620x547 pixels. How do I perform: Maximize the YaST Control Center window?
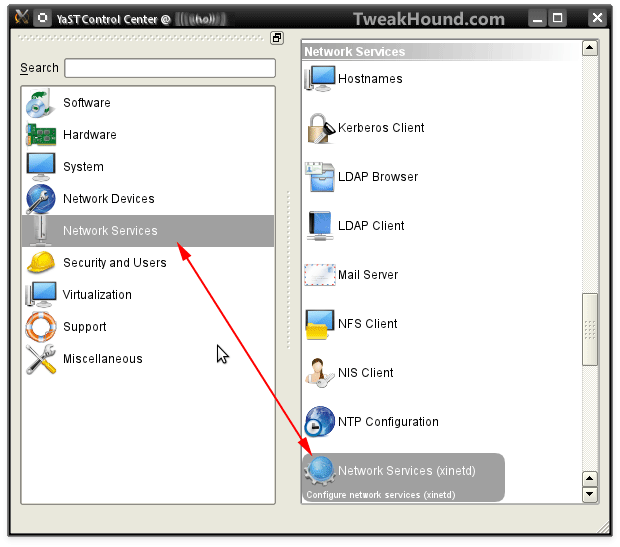tap(558, 18)
